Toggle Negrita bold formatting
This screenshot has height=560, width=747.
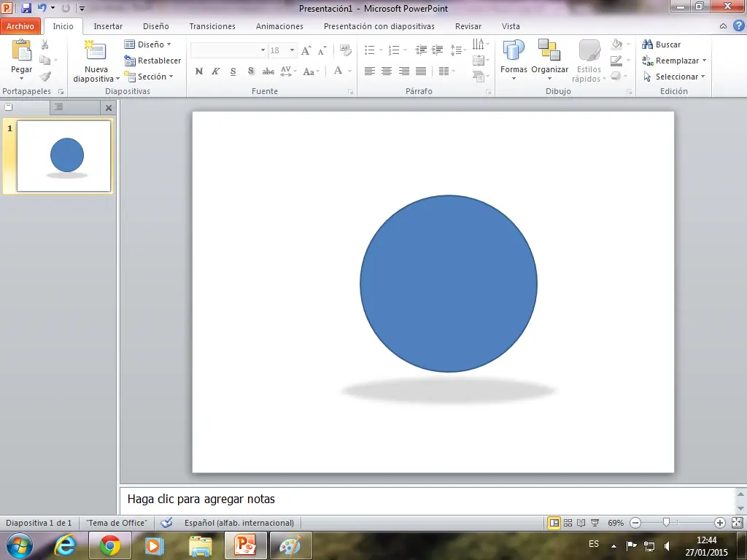point(199,71)
